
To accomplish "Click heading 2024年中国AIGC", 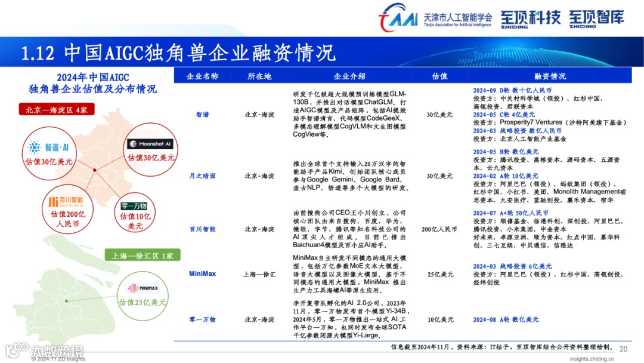I will tap(93, 77).
